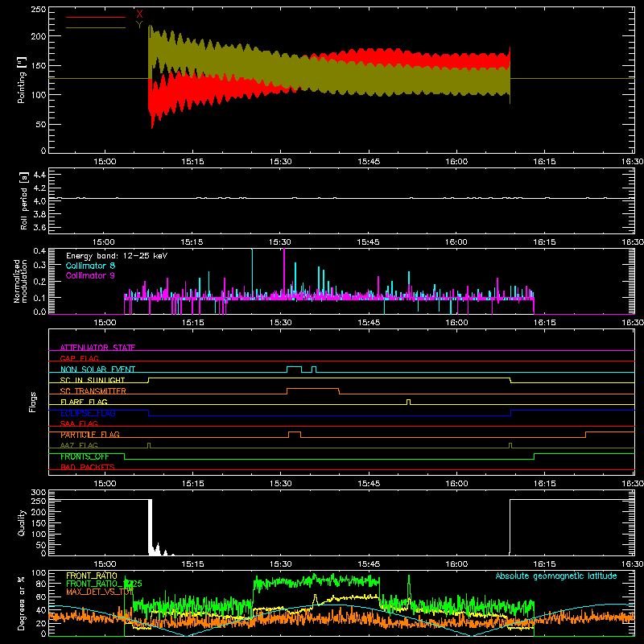Screen dimensions: 644x644
Task: Select the Y legend label
Action: tap(139, 25)
